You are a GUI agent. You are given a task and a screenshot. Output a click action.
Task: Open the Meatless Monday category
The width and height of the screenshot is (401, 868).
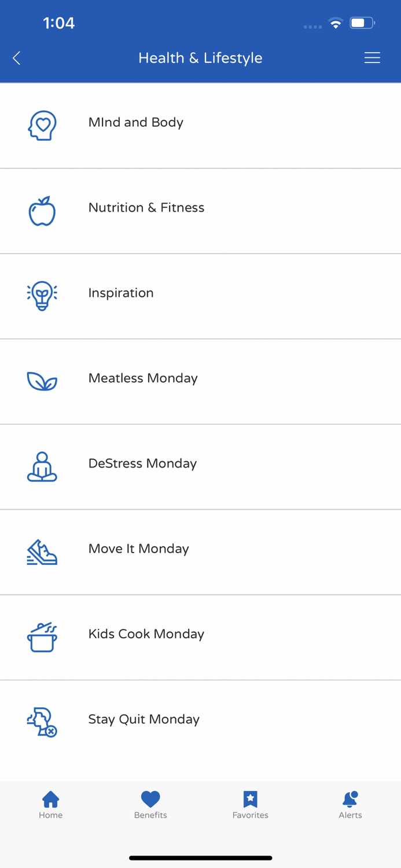[x=143, y=378]
